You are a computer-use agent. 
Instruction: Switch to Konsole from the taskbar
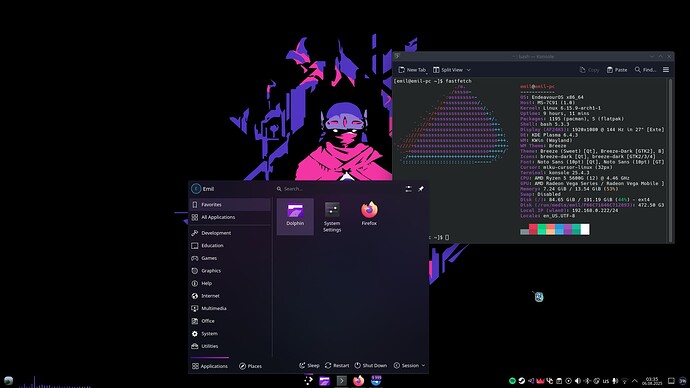341,381
